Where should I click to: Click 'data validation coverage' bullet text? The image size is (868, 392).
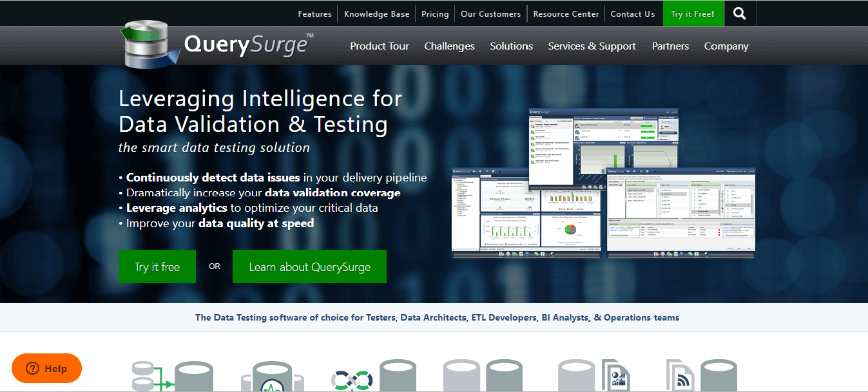point(333,193)
